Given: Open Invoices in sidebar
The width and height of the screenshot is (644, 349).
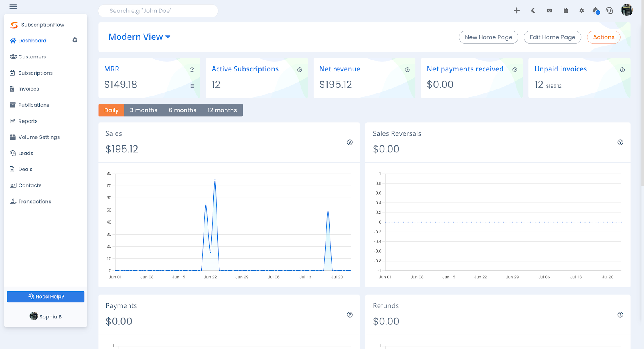Looking at the screenshot, I should coord(25,89).
